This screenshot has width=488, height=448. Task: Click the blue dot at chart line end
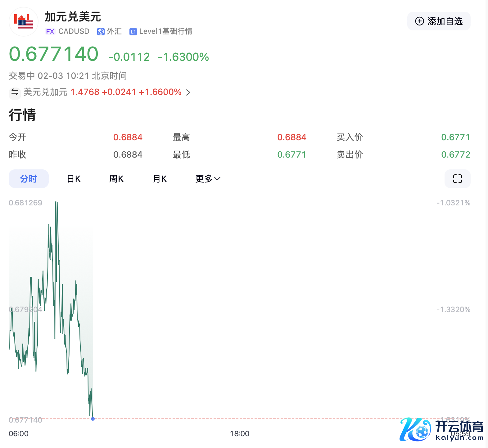[x=93, y=419]
